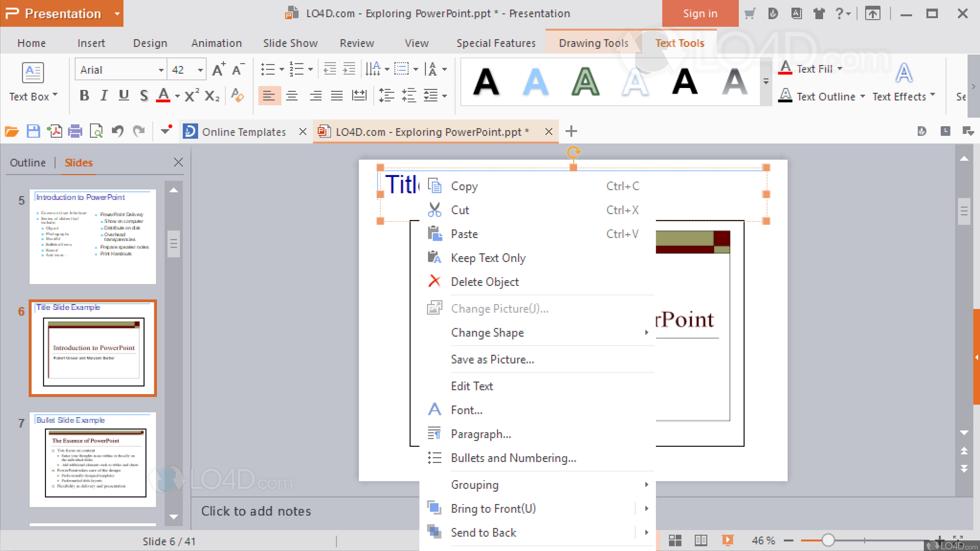Toggle Outline view panel tab

(x=28, y=162)
